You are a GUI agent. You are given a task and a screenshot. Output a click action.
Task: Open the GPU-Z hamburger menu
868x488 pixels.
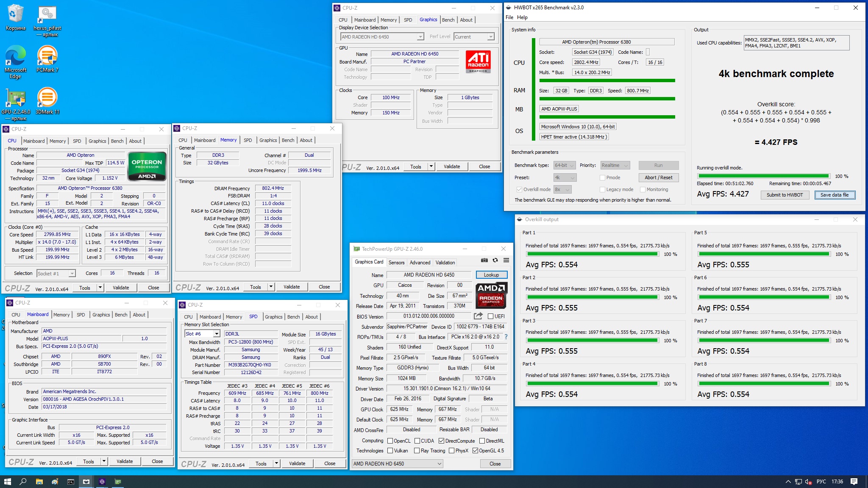(506, 260)
